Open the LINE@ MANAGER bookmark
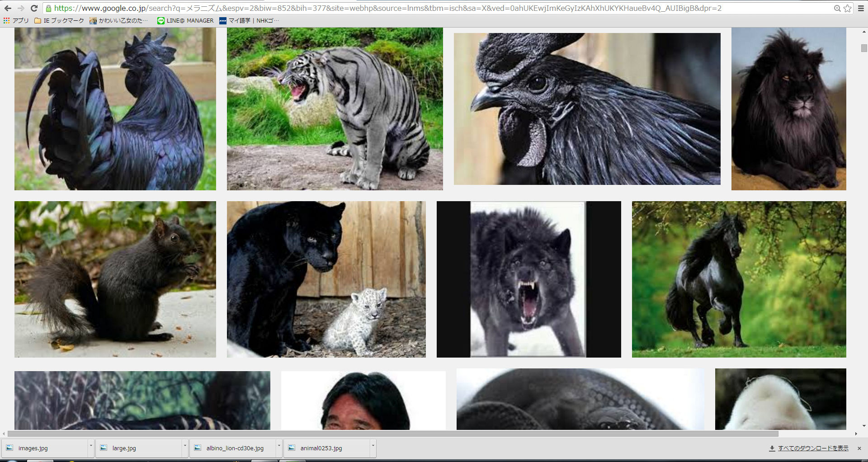This screenshot has width=868, height=462. coord(185,20)
